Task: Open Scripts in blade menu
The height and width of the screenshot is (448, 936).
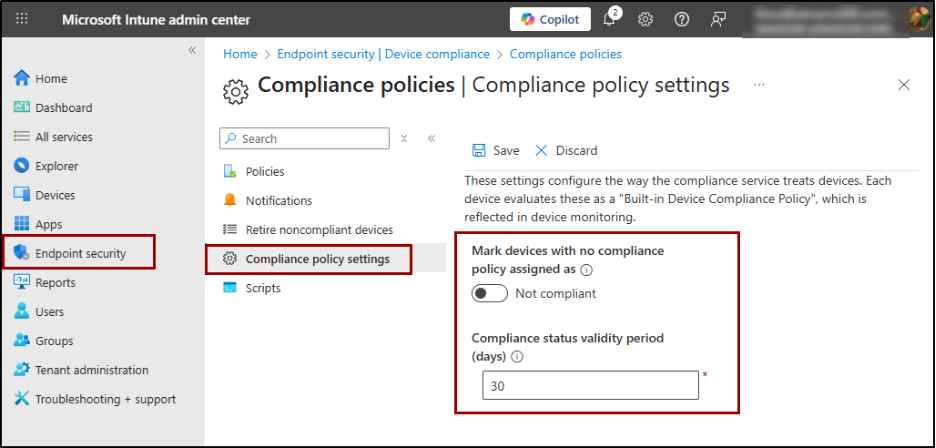Action: coord(263,288)
